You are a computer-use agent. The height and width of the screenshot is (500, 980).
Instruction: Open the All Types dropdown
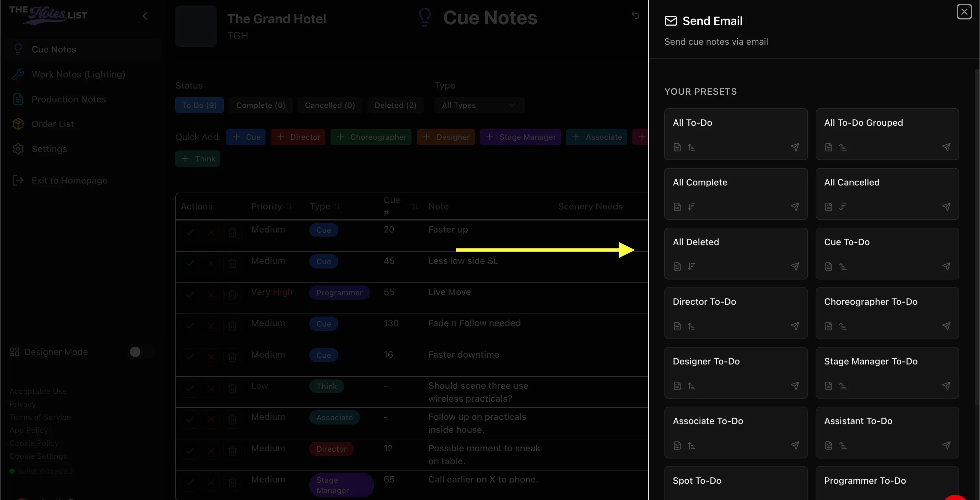point(479,105)
